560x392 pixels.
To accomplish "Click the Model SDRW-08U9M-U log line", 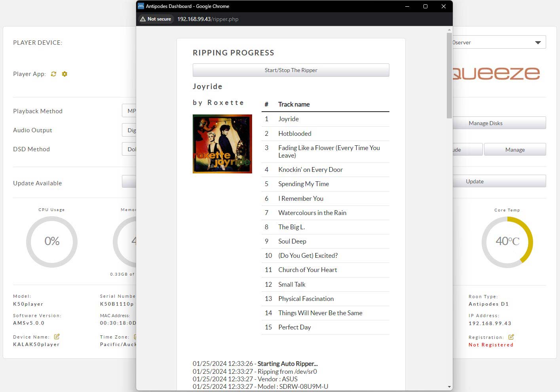I will click(260, 386).
